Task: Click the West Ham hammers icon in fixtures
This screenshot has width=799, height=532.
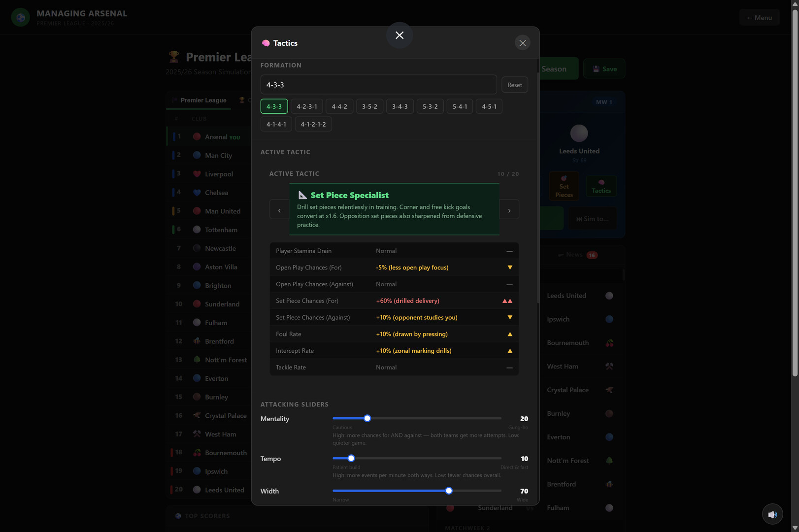Action: pyautogui.click(x=609, y=366)
